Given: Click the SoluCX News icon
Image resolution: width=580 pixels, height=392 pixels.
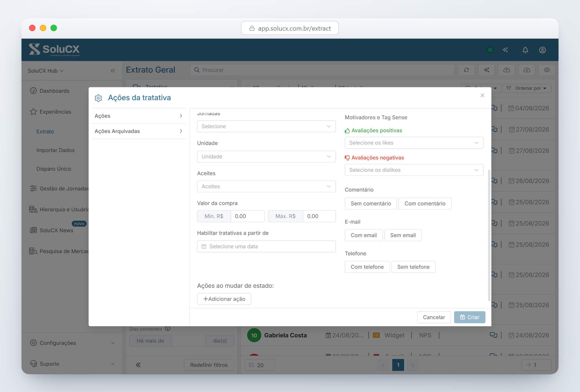Looking at the screenshot, I should (33, 230).
